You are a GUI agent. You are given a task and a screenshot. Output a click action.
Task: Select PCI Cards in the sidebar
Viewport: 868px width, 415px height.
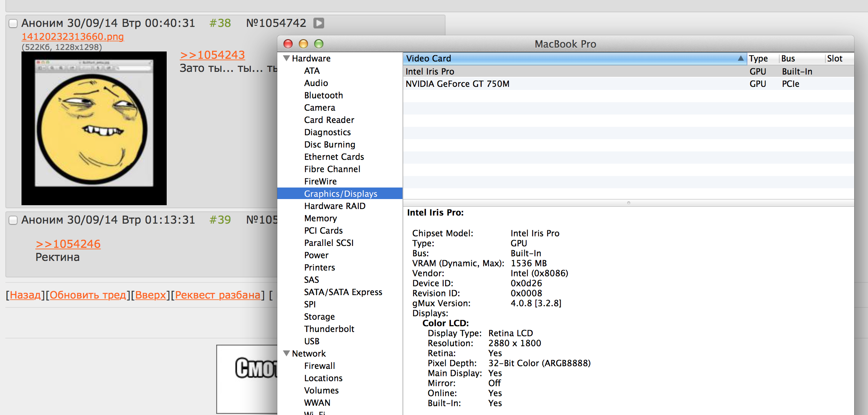[x=323, y=231]
